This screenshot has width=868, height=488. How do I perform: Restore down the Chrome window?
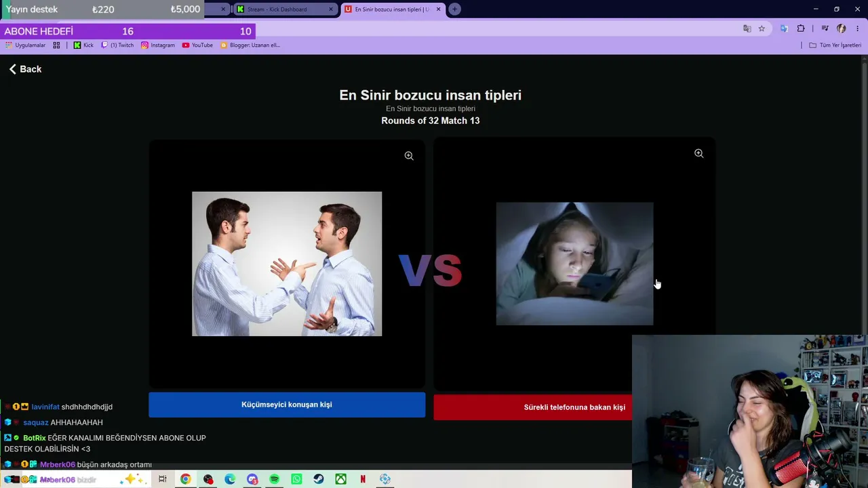pos(836,9)
